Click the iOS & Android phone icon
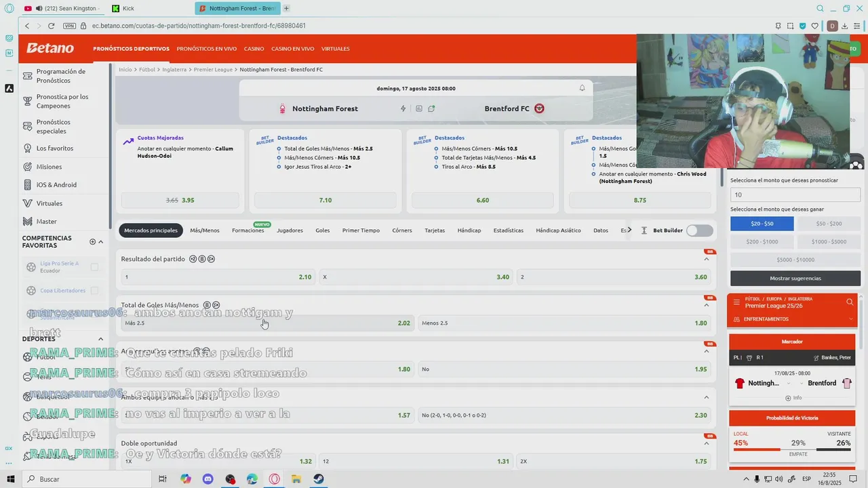Viewport: 868px width, 488px height. point(28,185)
